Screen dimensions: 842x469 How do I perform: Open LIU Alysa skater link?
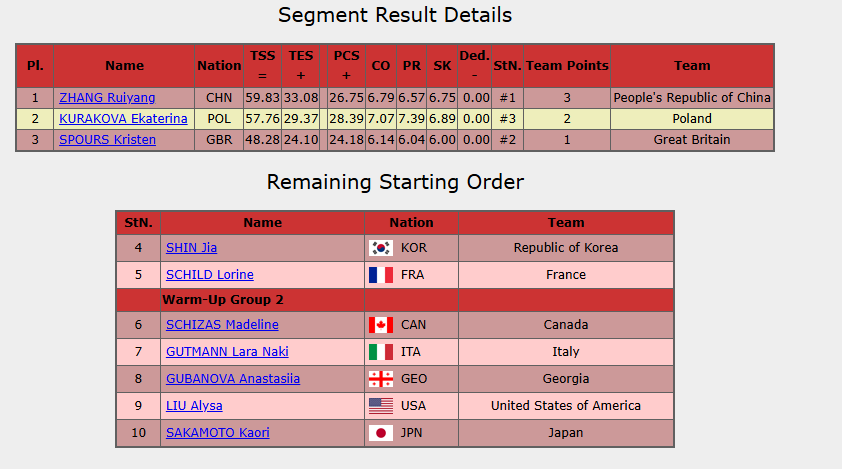pyautogui.click(x=194, y=406)
